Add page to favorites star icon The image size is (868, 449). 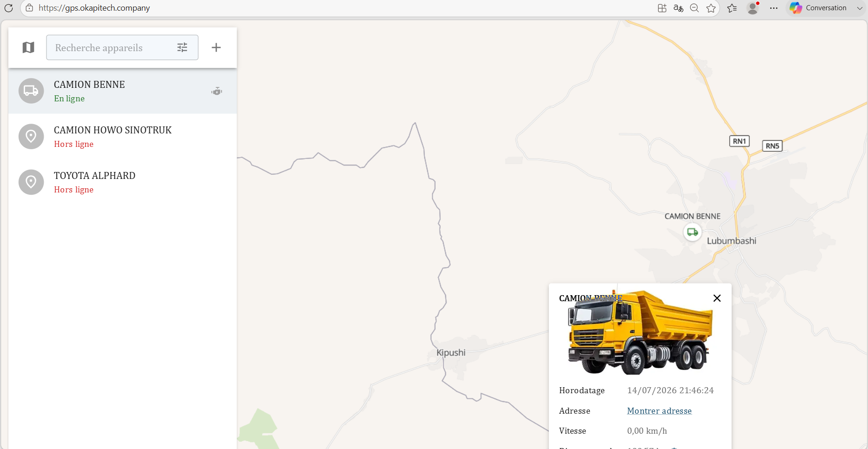click(x=711, y=8)
